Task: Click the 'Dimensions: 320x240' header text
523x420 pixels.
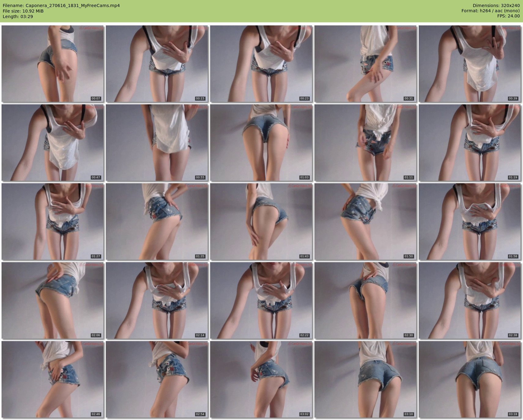Action: coord(496,6)
